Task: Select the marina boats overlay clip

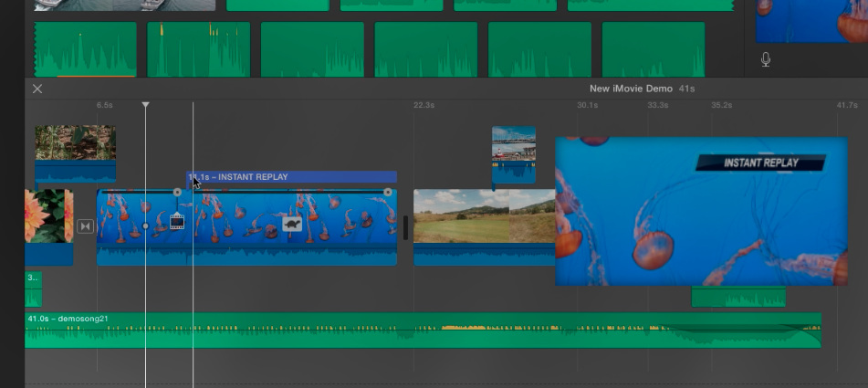Action: 513,144
